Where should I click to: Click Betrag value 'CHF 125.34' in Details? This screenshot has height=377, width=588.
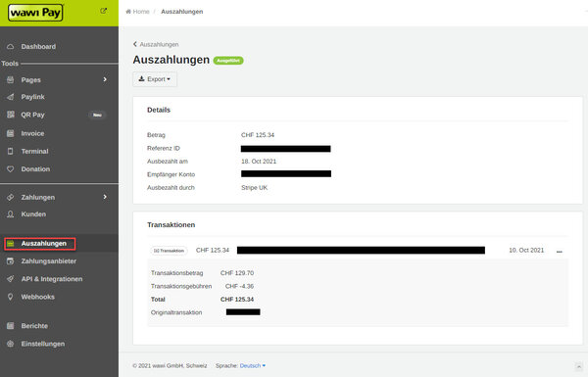[258, 135]
